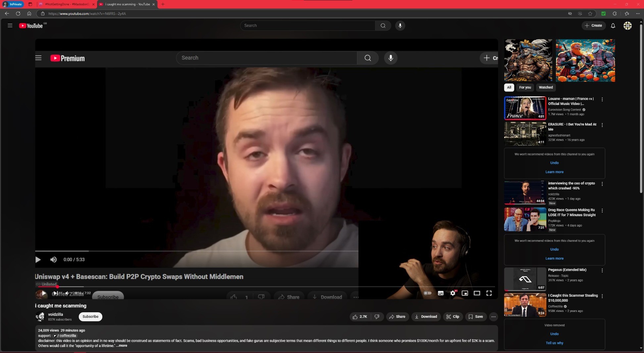Click the browser address bar URL
Screen dimensions: 644x353
click(87, 14)
